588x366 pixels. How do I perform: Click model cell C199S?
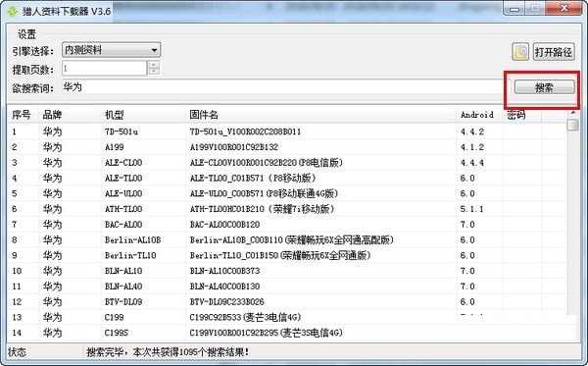[117, 333]
